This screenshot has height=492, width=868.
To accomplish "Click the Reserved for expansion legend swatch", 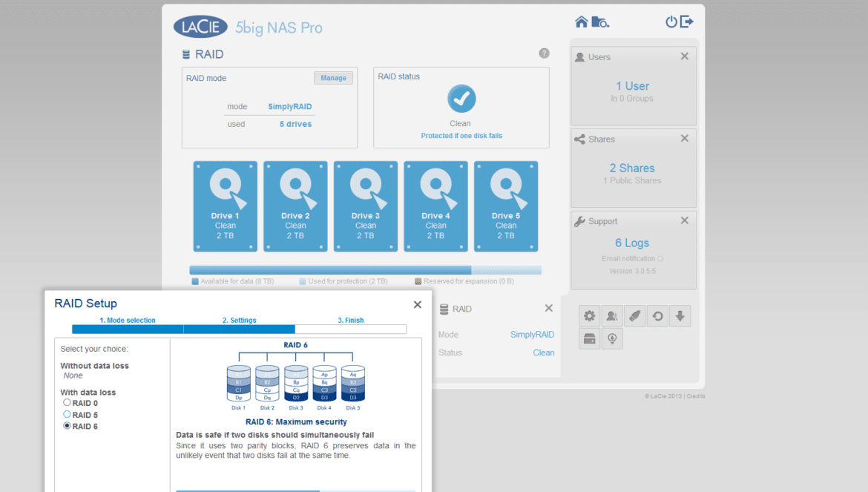I will coord(418,281).
